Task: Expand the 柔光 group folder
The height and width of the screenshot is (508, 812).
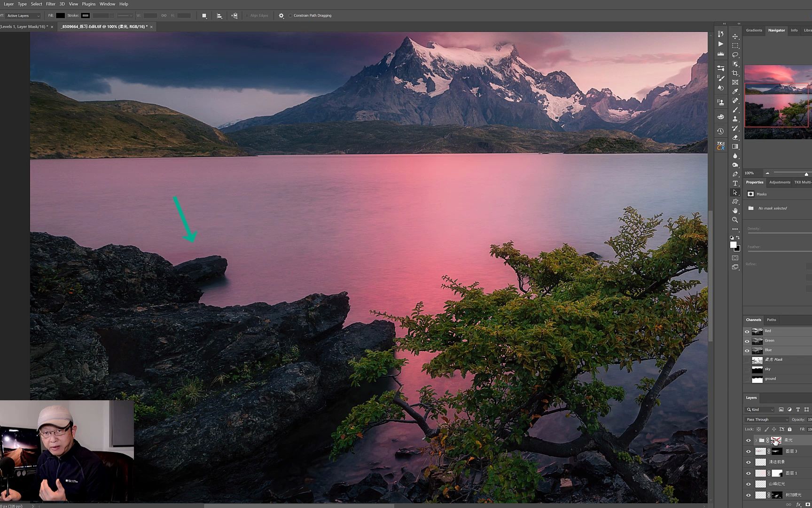Action: (756, 441)
